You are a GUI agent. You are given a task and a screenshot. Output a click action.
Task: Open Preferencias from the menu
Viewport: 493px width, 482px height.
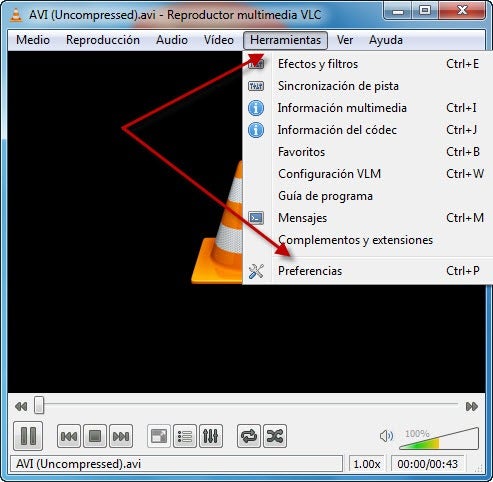368,271
